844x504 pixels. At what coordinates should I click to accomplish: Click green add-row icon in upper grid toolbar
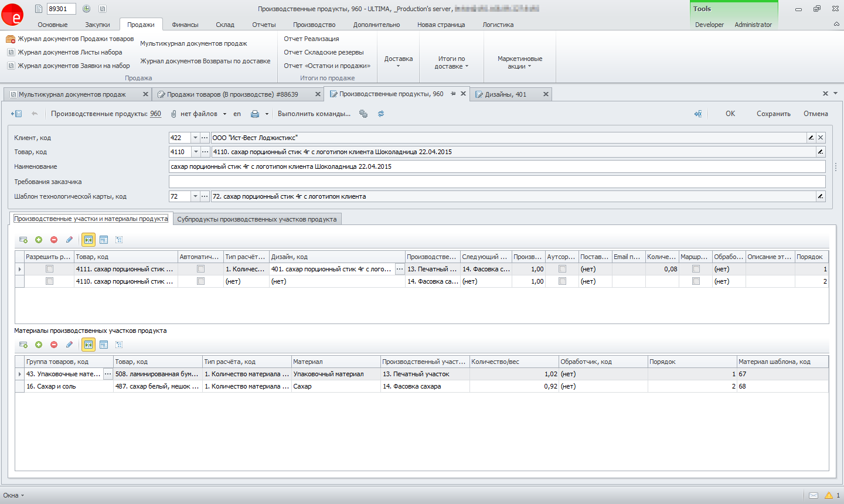click(39, 240)
